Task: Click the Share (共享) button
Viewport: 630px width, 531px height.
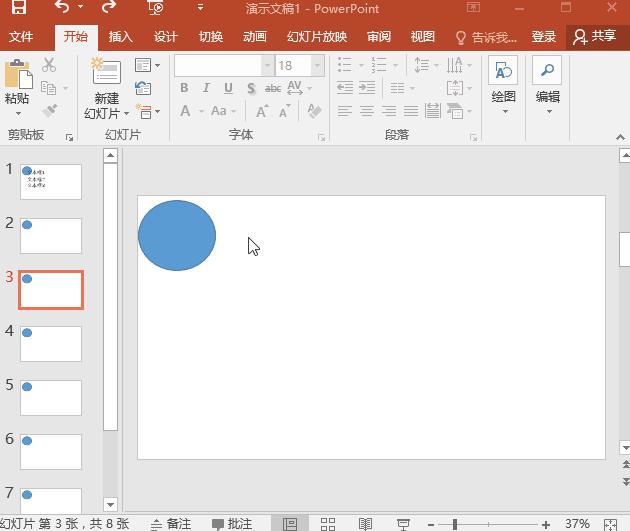Action: click(594, 37)
